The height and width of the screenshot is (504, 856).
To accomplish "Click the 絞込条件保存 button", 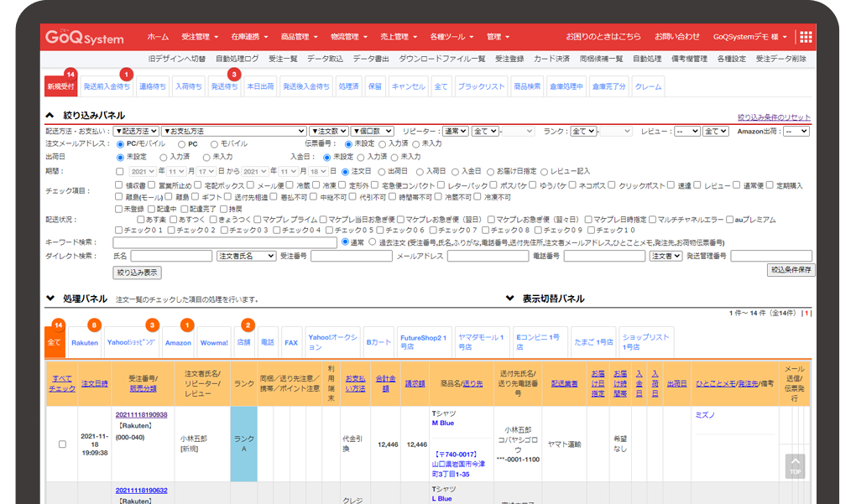I will tap(791, 269).
